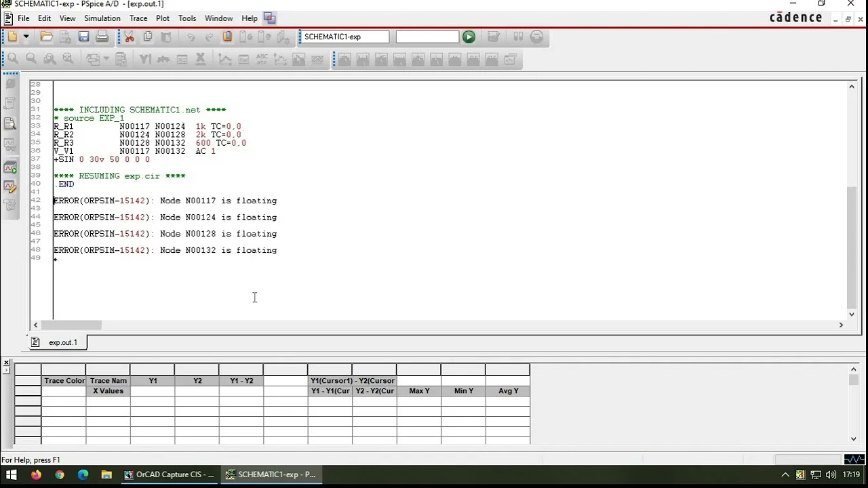Screen dimensions: 868x488
Task: Click error line Node N00132 is floating
Action: coord(165,250)
